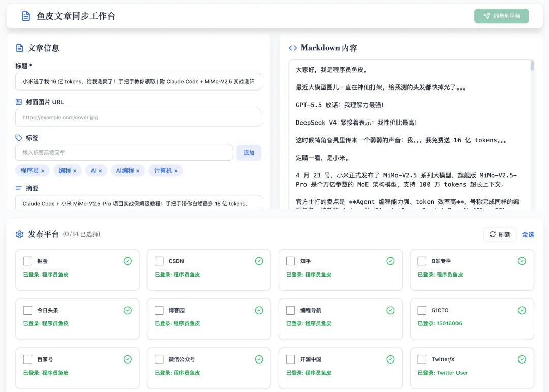Click the green status checkmark on 开源中国 card

(390, 359)
